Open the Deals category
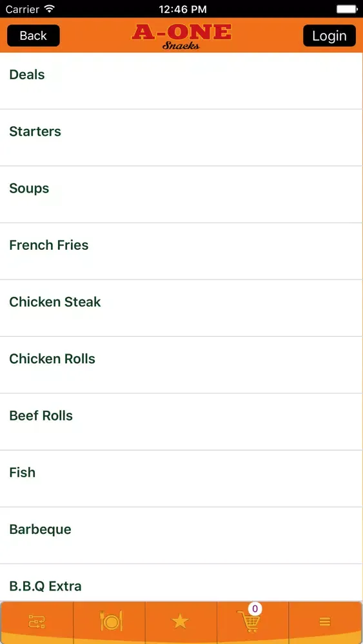Viewport: 363px width, 644px height. pyautogui.click(x=181, y=81)
